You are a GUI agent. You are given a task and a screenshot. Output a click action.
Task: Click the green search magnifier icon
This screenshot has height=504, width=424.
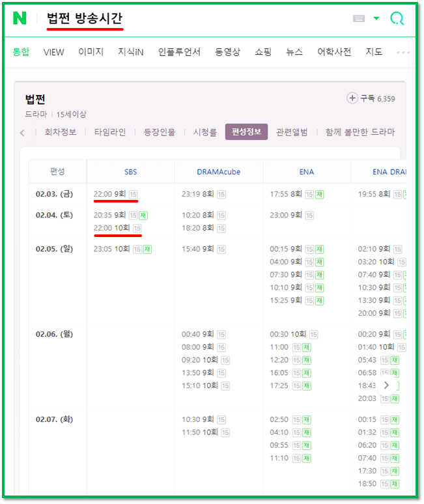pyautogui.click(x=397, y=18)
